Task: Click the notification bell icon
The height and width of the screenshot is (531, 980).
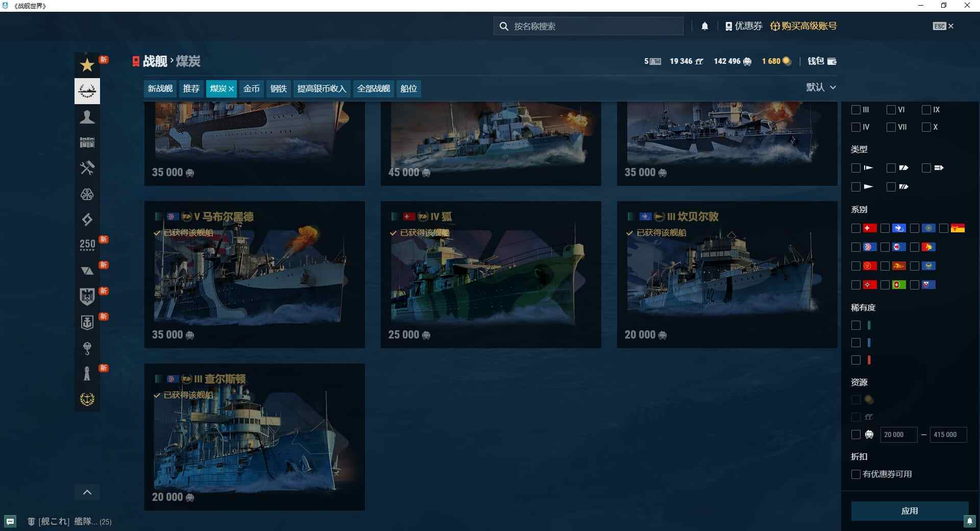Action: [705, 26]
